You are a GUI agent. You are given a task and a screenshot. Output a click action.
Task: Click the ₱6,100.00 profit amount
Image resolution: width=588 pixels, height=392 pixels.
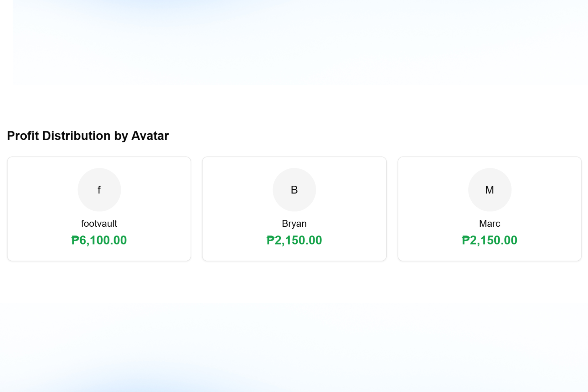click(99, 240)
